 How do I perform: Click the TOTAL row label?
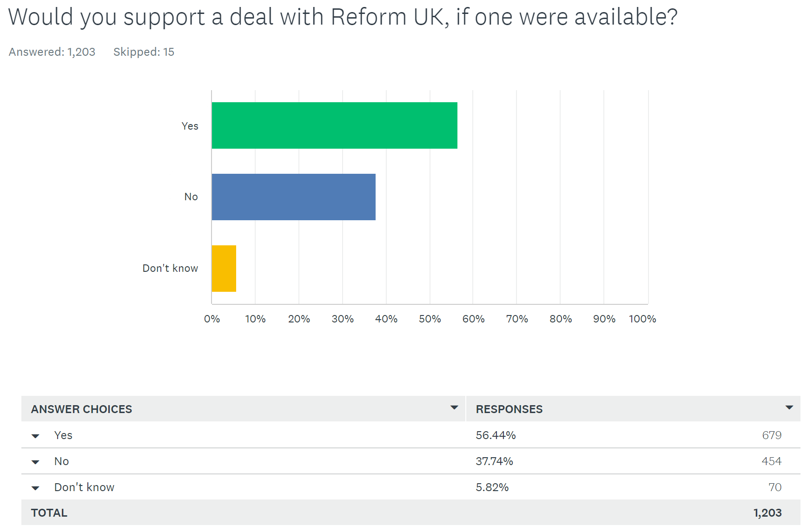click(x=49, y=513)
